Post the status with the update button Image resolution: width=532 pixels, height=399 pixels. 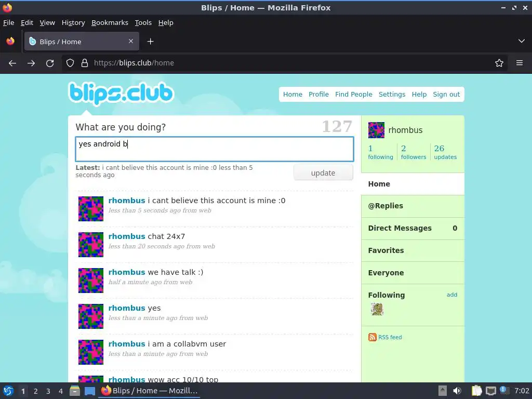point(323,172)
